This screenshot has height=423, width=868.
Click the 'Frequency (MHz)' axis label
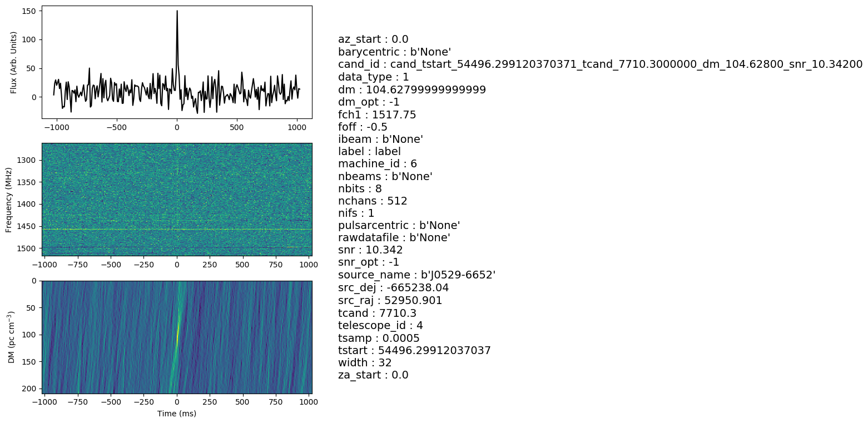coord(9,200)
